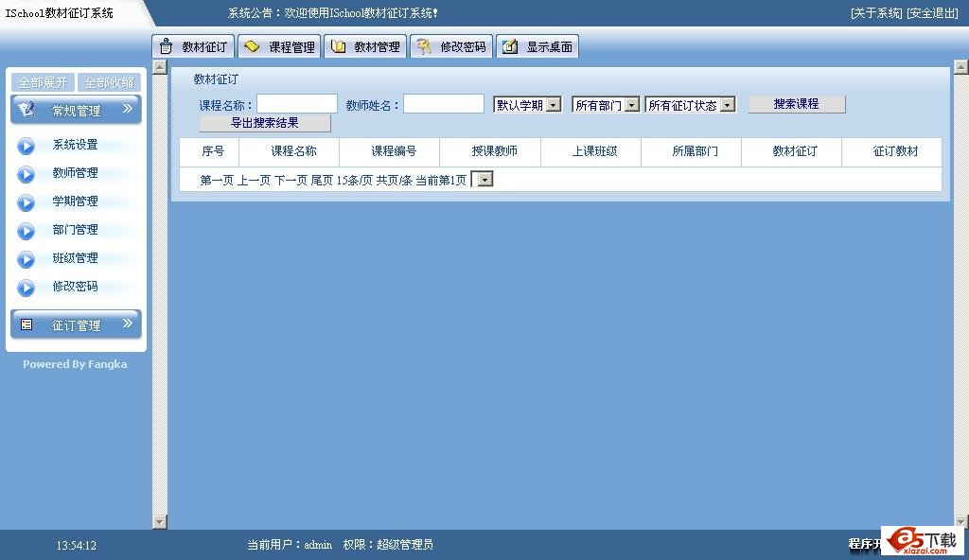969x560 pixels.
Task: Click the 导出搜索结果 button
Action: pyautogui.click(x=265, y=122)
